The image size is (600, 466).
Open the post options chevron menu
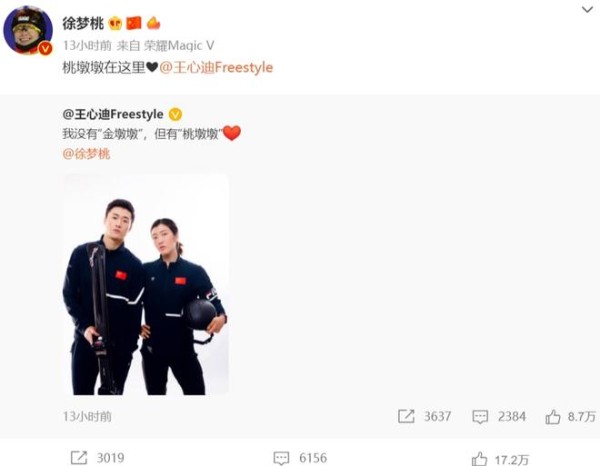(587, 9)
